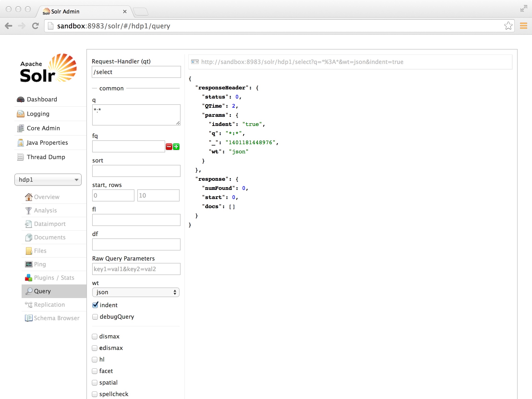Click the Dashboard gauge icon
Image resolution: width=532 pixels, height=399 pixels.
coord(20,100)
